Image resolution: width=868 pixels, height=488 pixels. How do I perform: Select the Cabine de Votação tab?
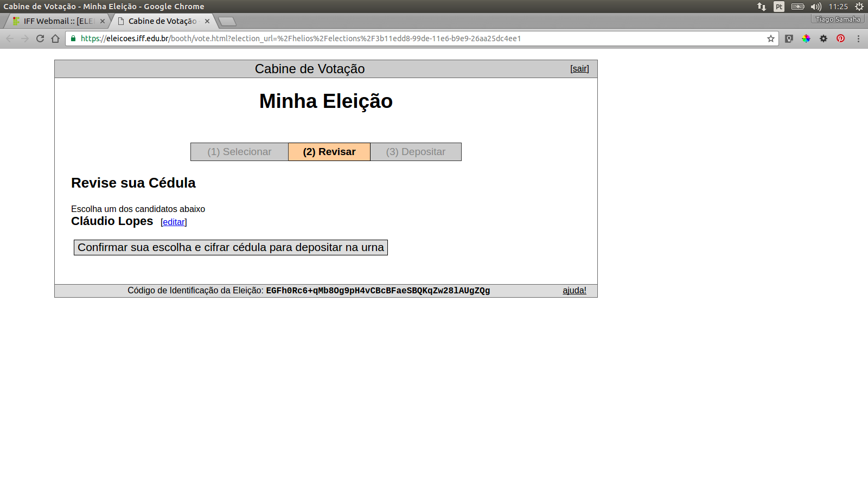point(162,21)
